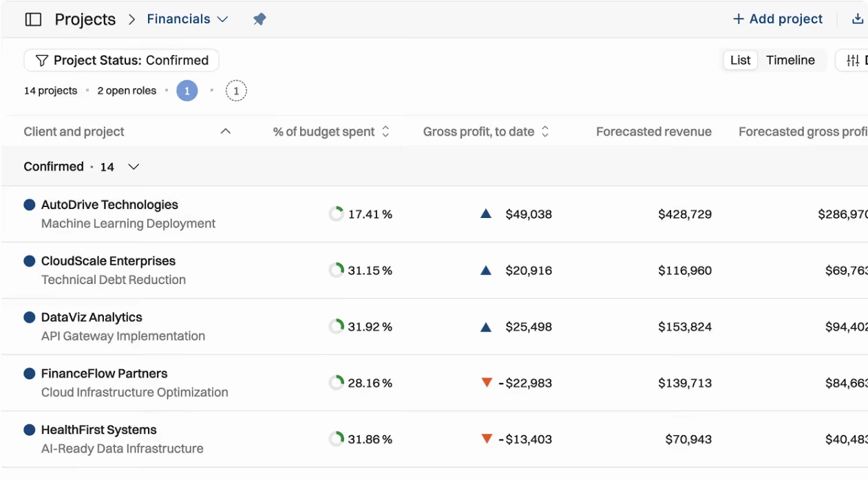
Task: Click HealthFirst Systems blue status dot
Action: pos(30,430)
